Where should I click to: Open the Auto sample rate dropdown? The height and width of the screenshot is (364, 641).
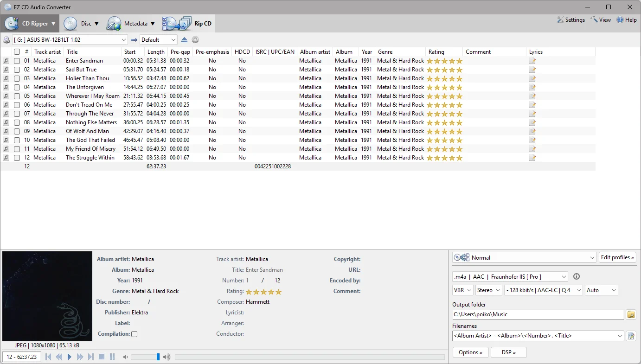pyautogui.click(x=602, y=290)
